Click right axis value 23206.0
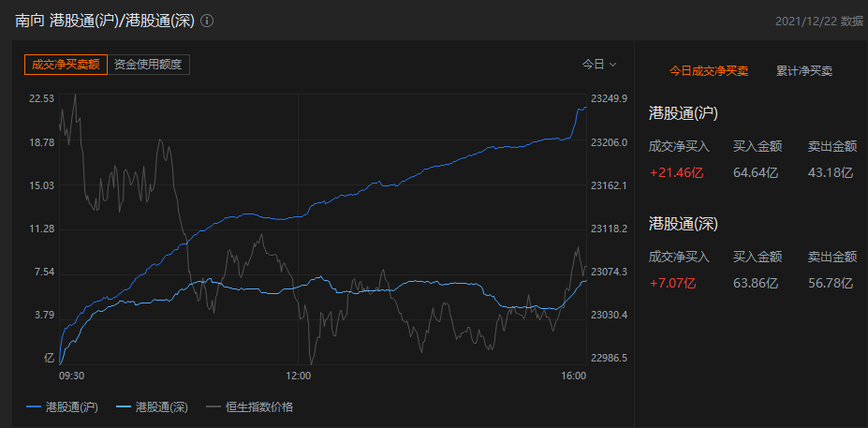Viewport: 868px width, 428px height. point(609,142)
